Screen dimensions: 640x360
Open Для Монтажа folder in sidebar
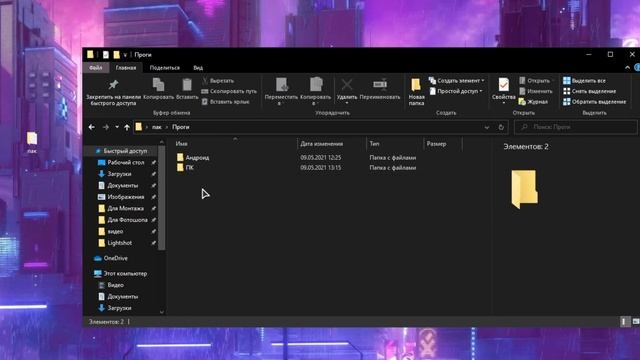[121, 208]
